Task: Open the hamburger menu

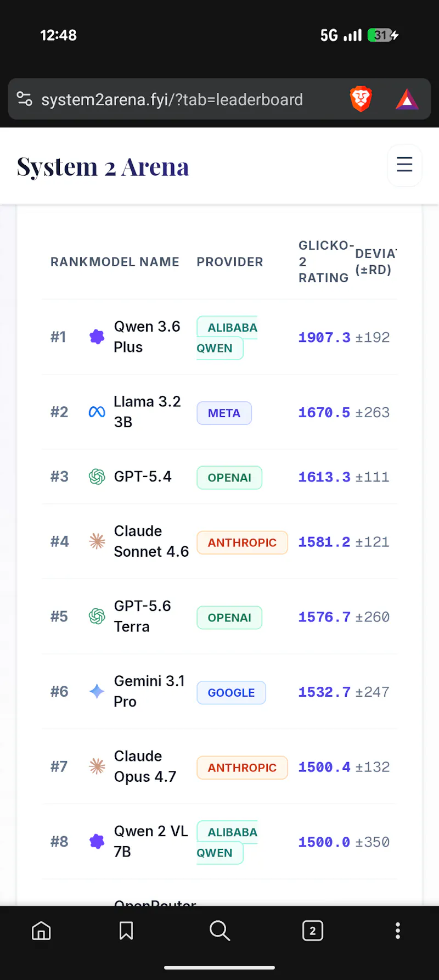Action: [404, 165]
